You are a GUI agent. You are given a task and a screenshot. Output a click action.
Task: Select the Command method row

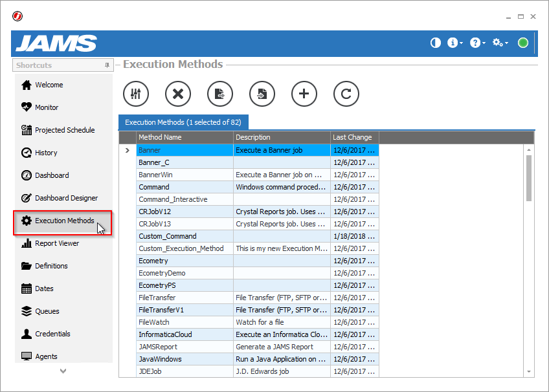coord(258,187)
